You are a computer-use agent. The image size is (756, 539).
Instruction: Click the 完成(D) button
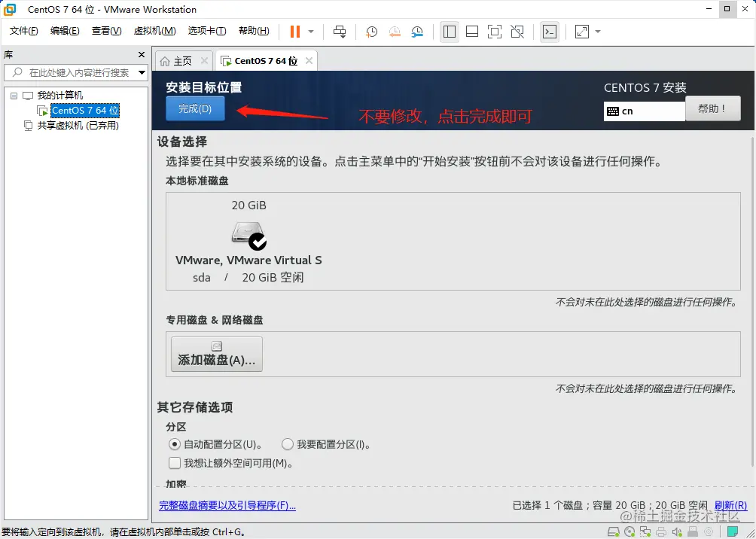tap(195, 108)
